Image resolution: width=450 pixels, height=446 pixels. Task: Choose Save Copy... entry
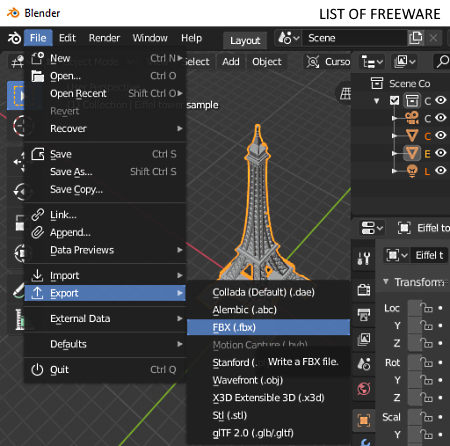pyautogui.click(x=105, y=189)
